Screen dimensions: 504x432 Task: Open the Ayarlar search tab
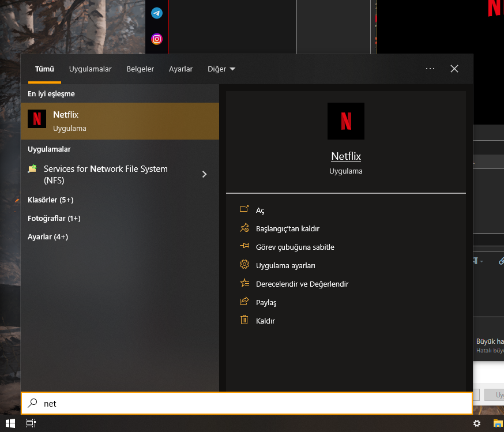click(x=180, y=69)
